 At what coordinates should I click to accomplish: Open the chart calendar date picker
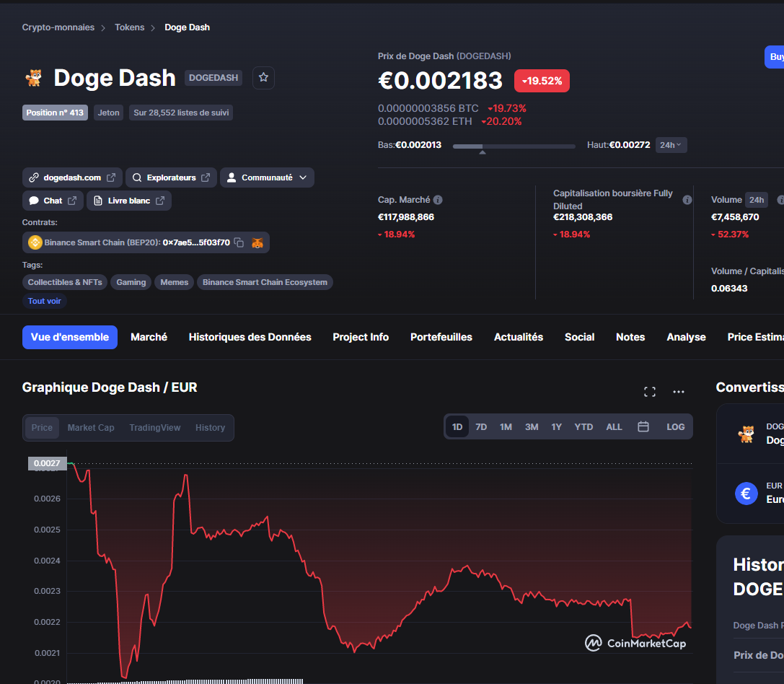click(x=643, y=427)
